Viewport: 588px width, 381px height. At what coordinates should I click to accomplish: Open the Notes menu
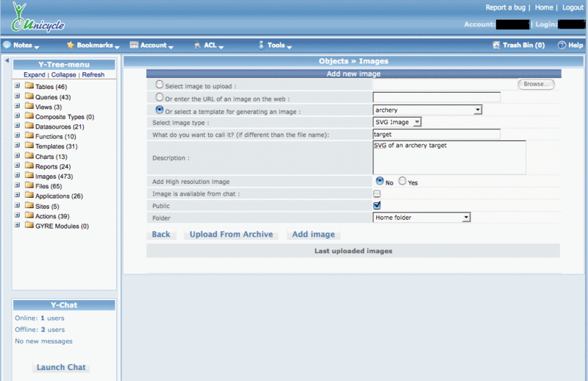[22, 46]
